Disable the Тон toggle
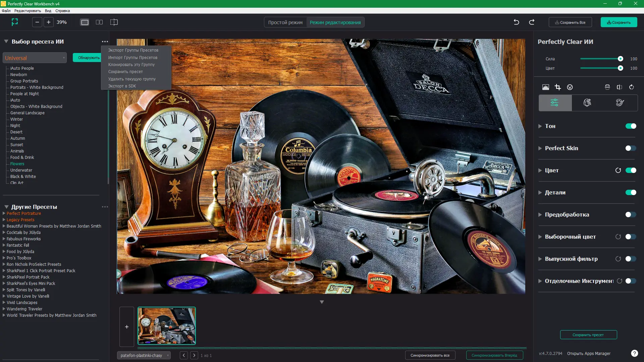This screenshot has width=644, height=362. click(x=631, y=126)
